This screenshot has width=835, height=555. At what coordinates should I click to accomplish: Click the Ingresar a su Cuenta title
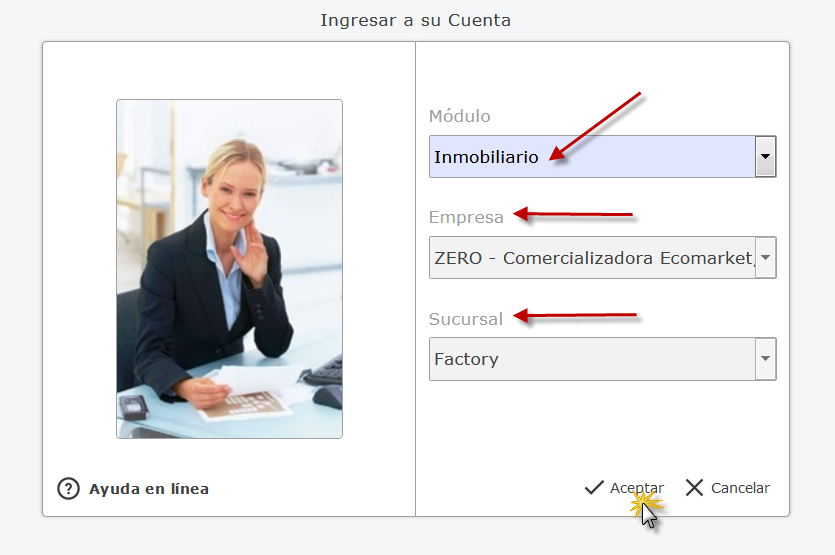[x=415, y=20]
